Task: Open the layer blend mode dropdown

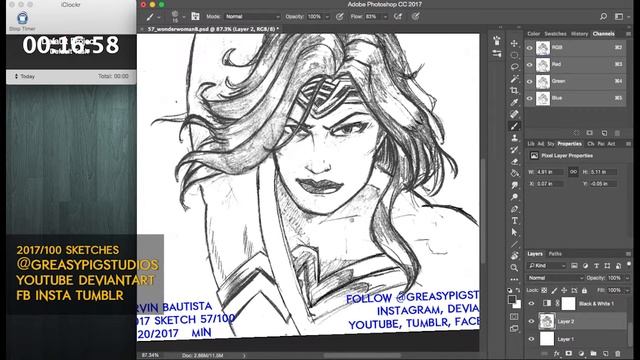Action: click(556, 278)
